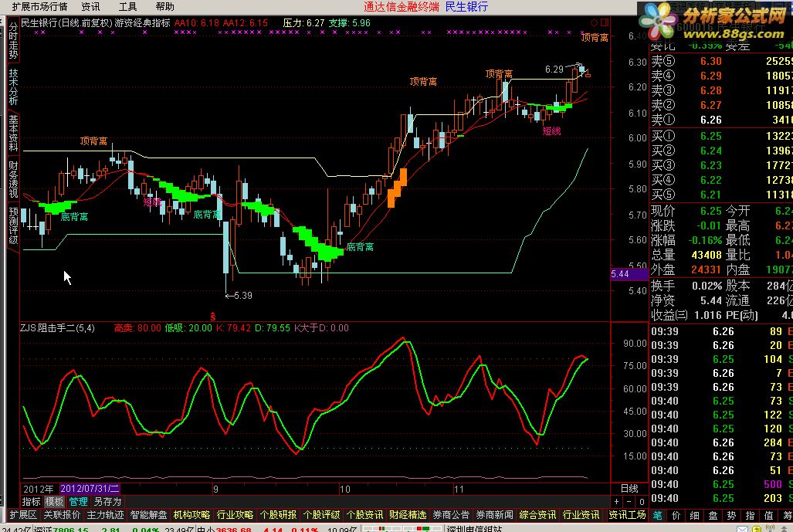
Task: Open the 个股研报 tab
Action: click(278, 515)
